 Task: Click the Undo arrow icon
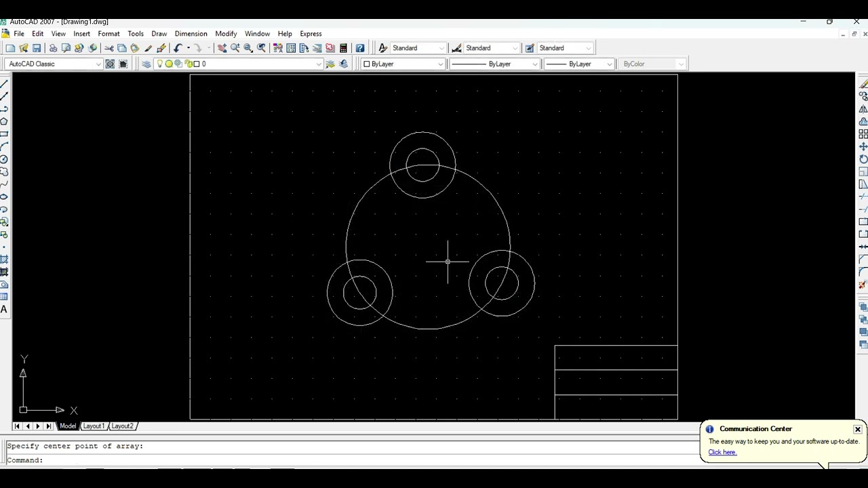coord(178,48)
